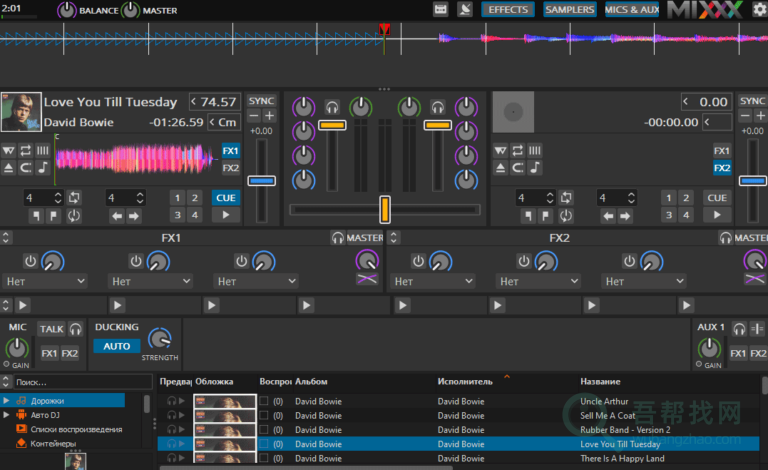Toggle repeat mode on deck 1
The height and width of the screenshot is (470, 768).
point(26,151)
